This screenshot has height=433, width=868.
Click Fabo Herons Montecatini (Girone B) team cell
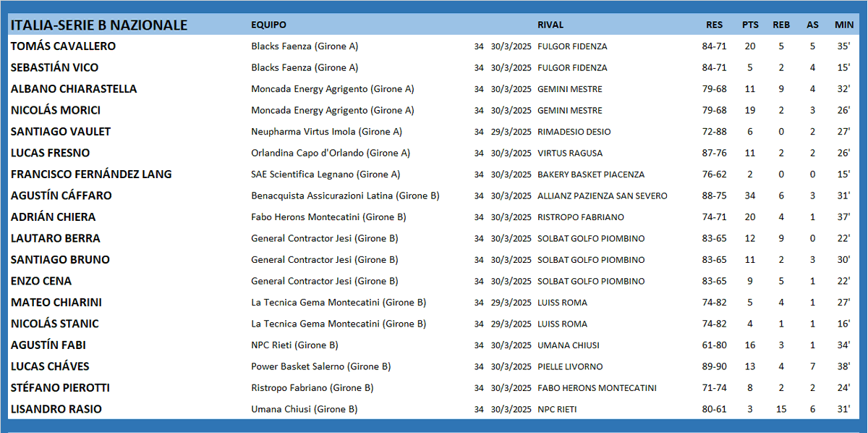(328, 217)
